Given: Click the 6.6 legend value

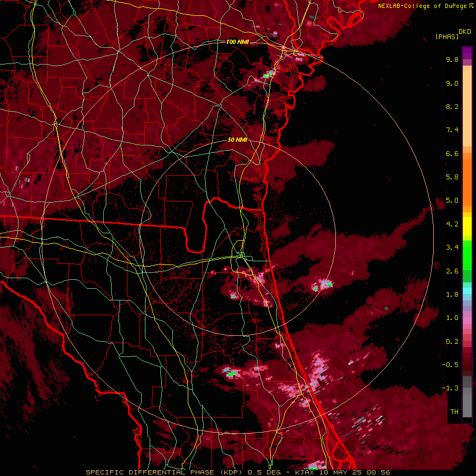Looking at the screenshot, I should click(452, 153).
